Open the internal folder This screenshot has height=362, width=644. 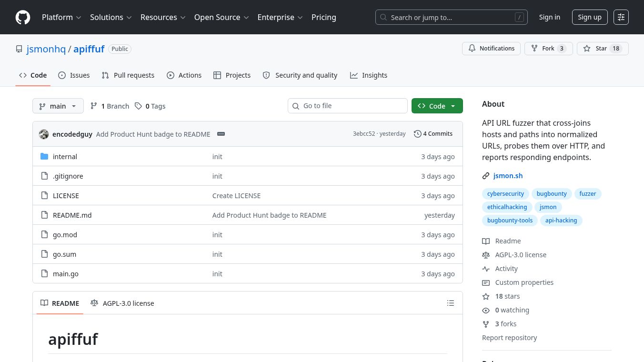tap(65, 157)
